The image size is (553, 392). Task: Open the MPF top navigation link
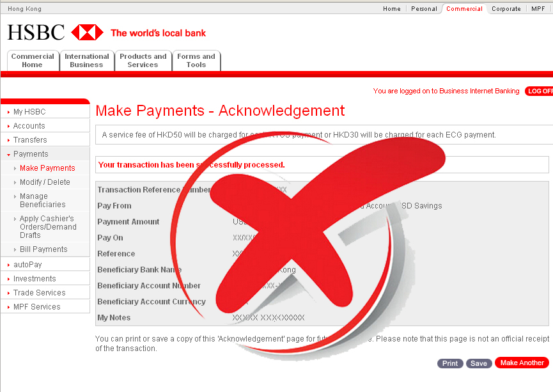pyautogui.click(x=538, y=9)
